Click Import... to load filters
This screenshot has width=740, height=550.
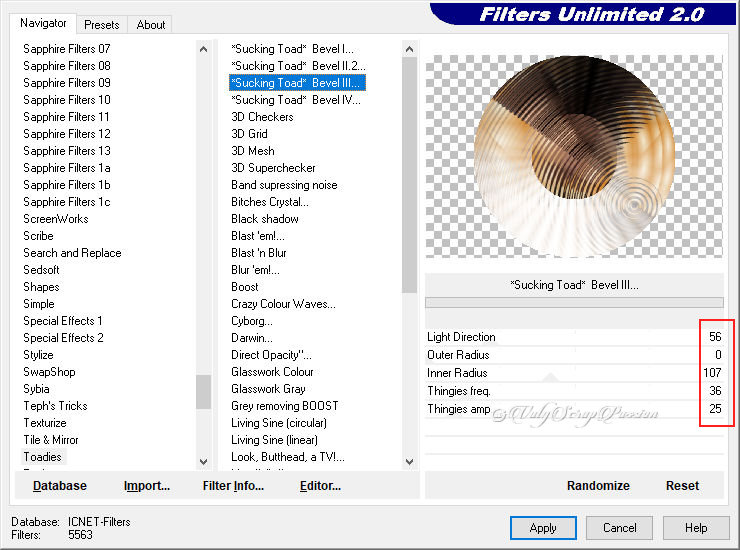click(147, 486)
